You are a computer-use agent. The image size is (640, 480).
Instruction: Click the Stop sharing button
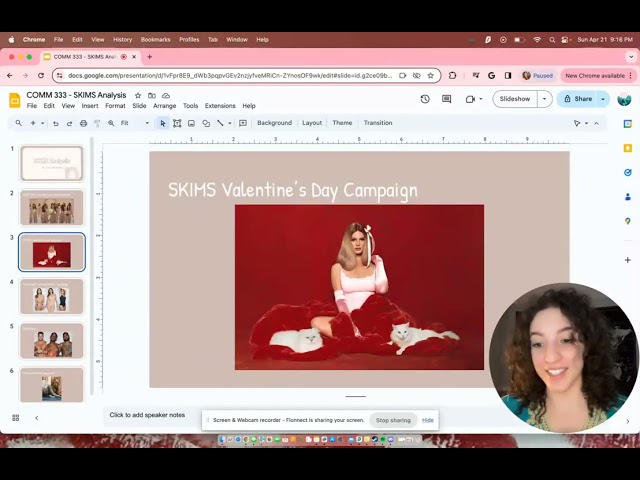(393, 420)
